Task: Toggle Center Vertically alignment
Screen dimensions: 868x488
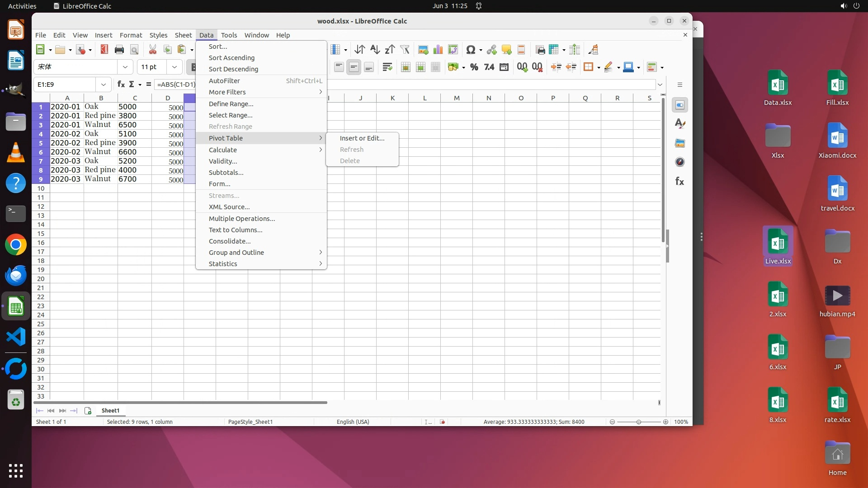Action: coord(354,67)
